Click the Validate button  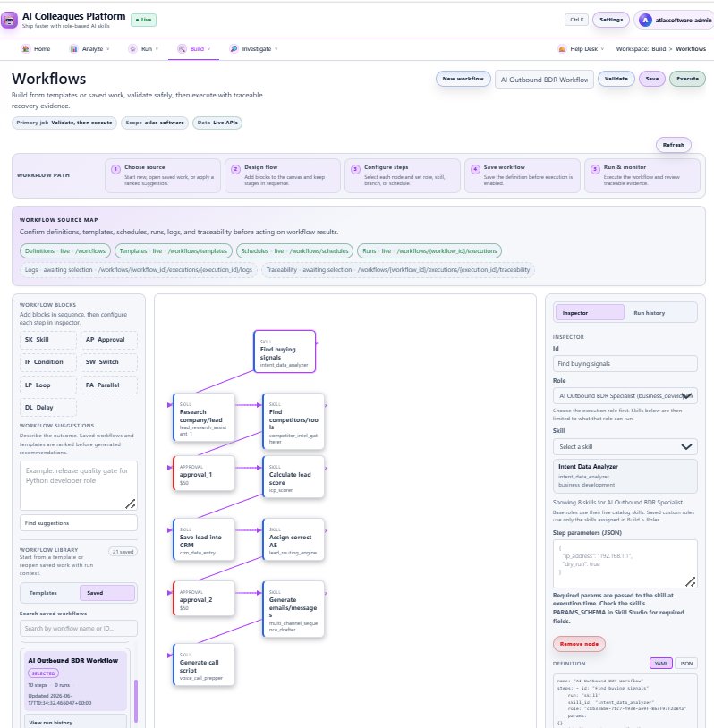(x=616, y=79)
